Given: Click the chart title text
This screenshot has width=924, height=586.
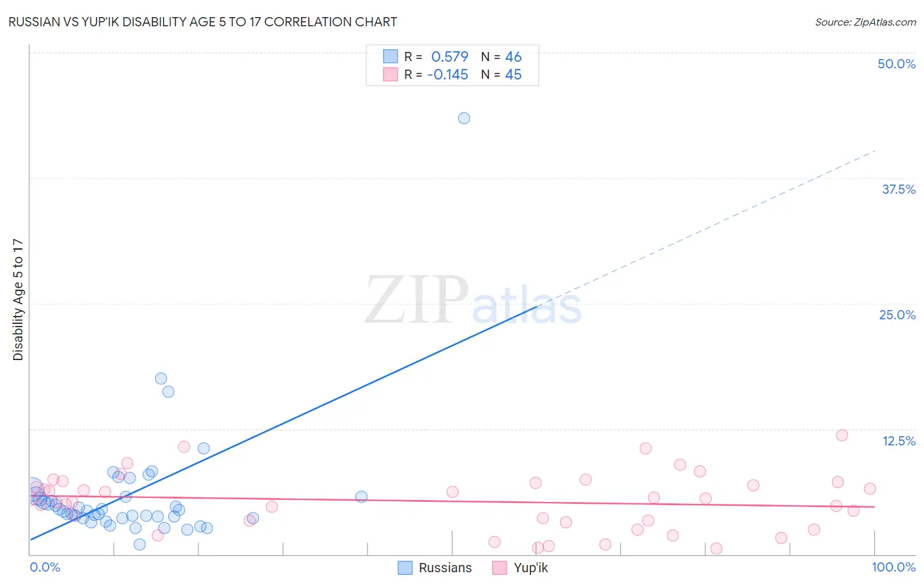Looking at the screenshot, I should [x=203, y=22].
